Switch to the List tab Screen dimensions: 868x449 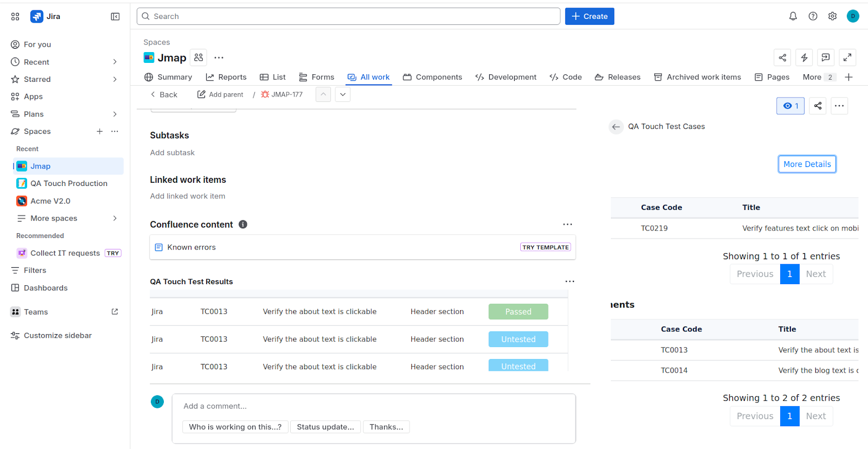click(273, 77)
